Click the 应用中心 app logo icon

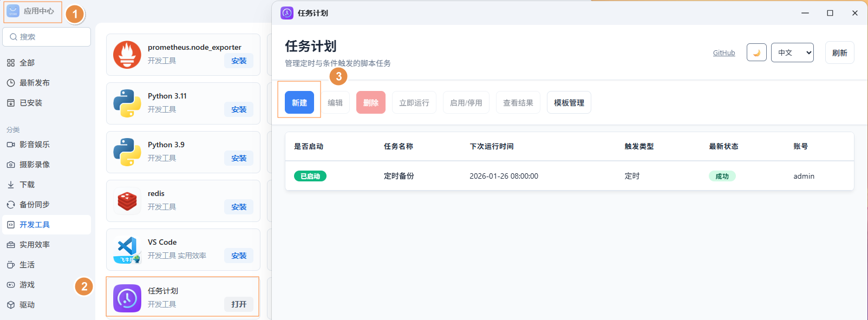coord(13,11)
